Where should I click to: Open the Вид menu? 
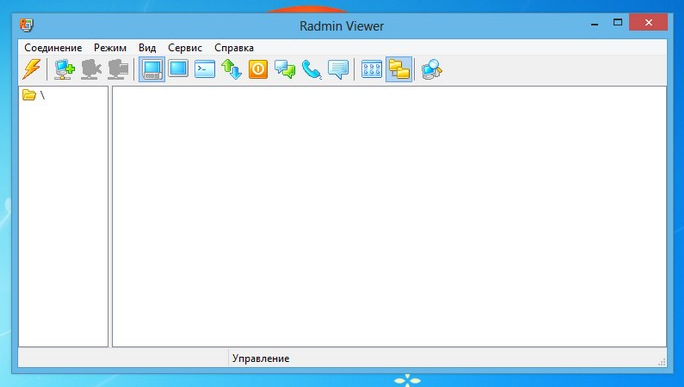click(147, 48)
